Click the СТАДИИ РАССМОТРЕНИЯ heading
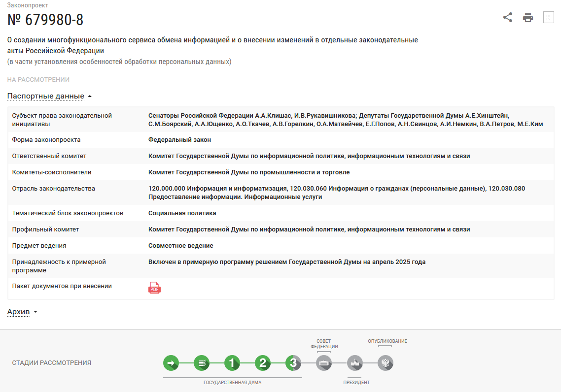 [x=52, y=362]
